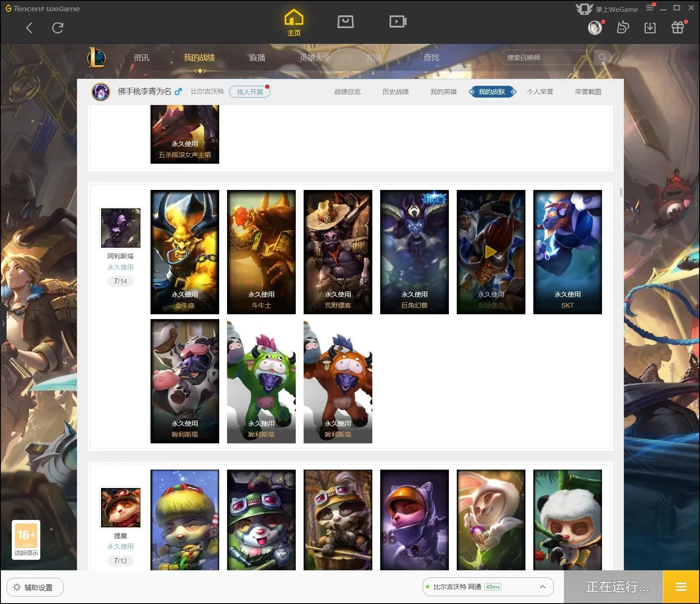The image size is (700, 604).
Task: Open the 五杀摇滚女声主唱 skin thumbnail
Action: (185, 134)
